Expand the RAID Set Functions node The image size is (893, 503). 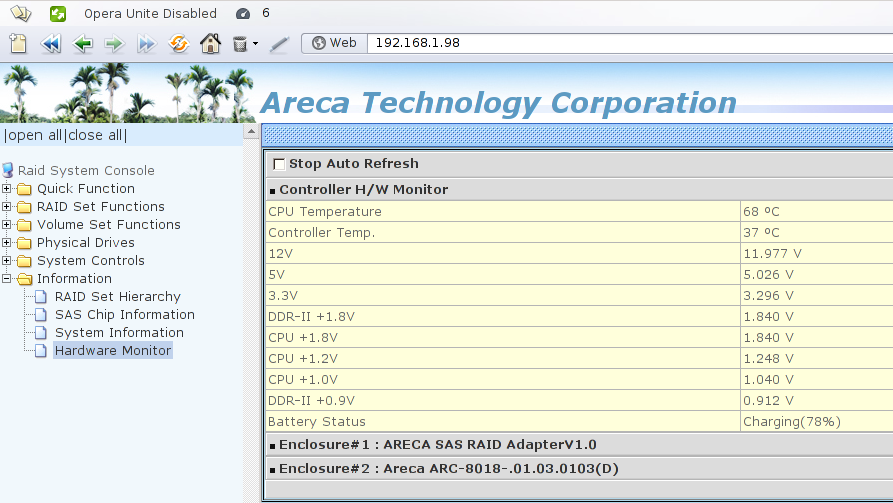point(6,206)
